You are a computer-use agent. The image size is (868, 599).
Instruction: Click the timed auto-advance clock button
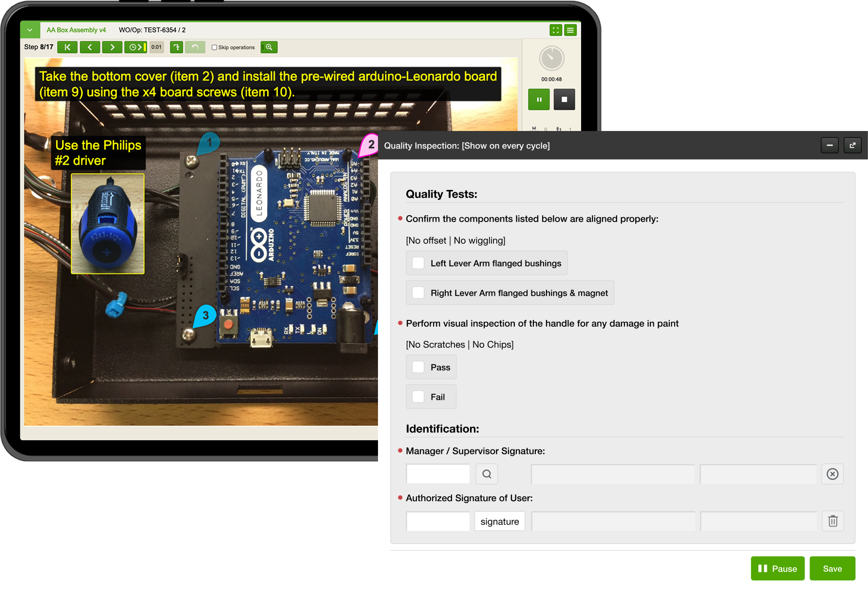135,47
